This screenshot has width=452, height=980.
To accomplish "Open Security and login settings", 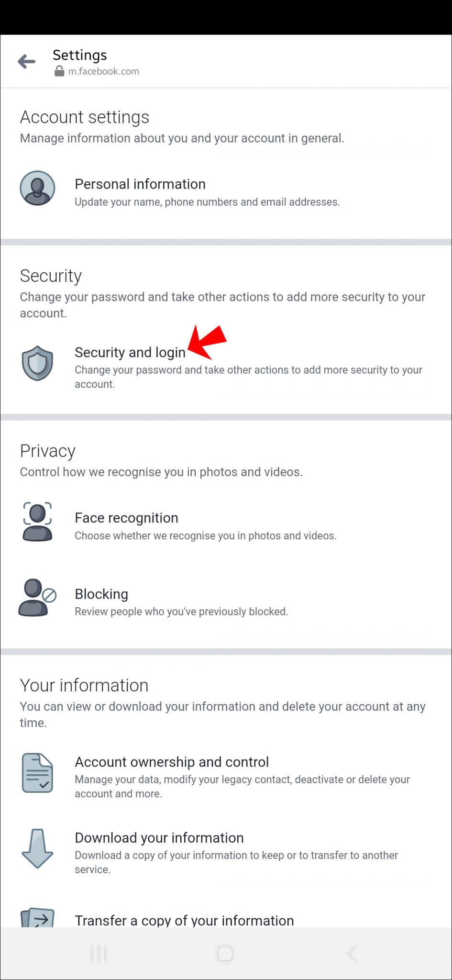I will pos(130,353).
